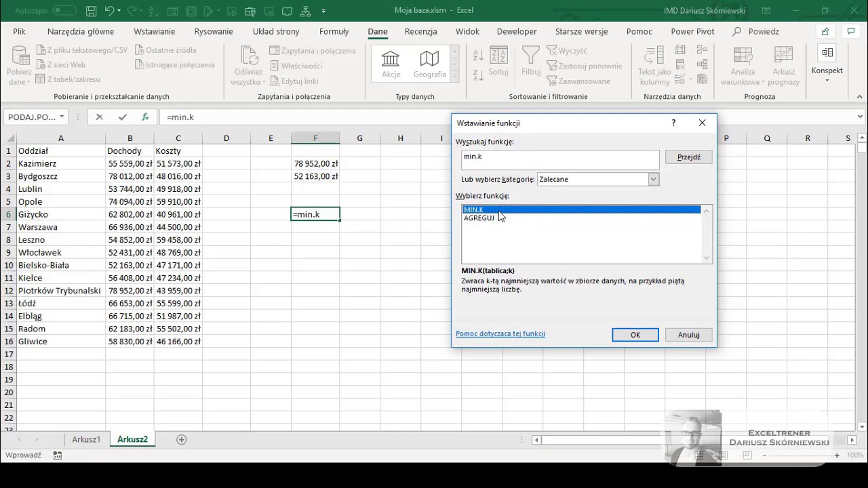This screenshot has width=868, height=488.
Task: Add a new sheet with plus button
Action: click(181, 439)
